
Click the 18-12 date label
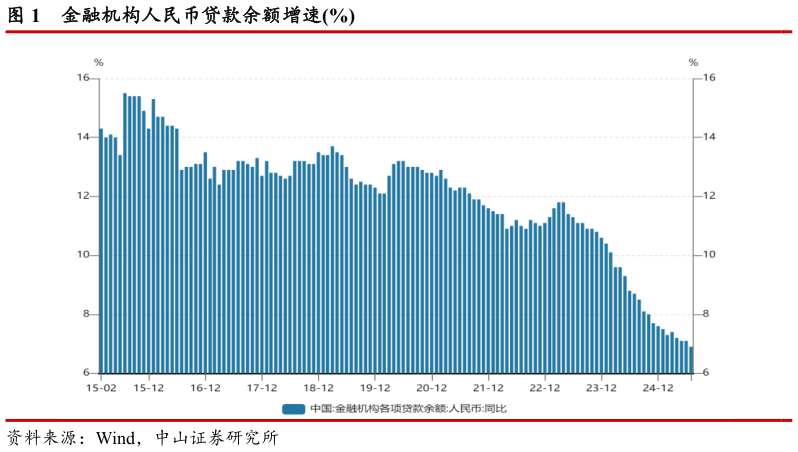pos(318,387)
